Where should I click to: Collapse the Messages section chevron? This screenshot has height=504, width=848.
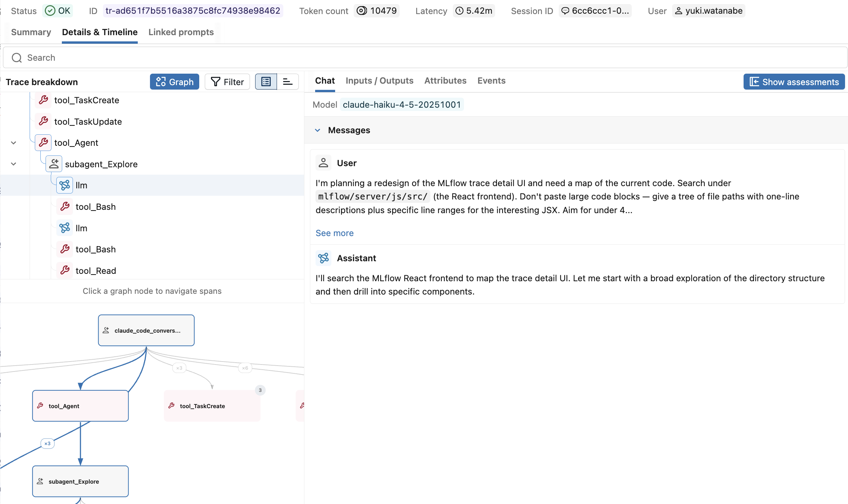coord(318,130)
